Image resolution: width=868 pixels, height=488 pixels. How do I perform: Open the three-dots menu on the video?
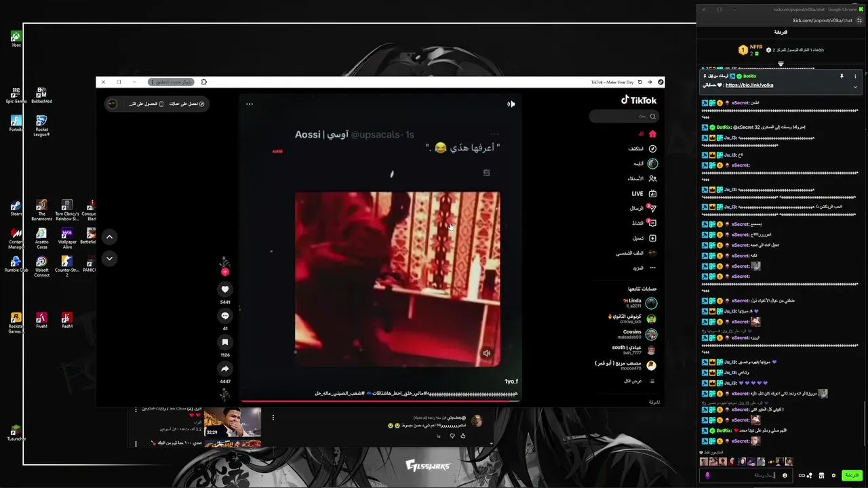[250, 104]
